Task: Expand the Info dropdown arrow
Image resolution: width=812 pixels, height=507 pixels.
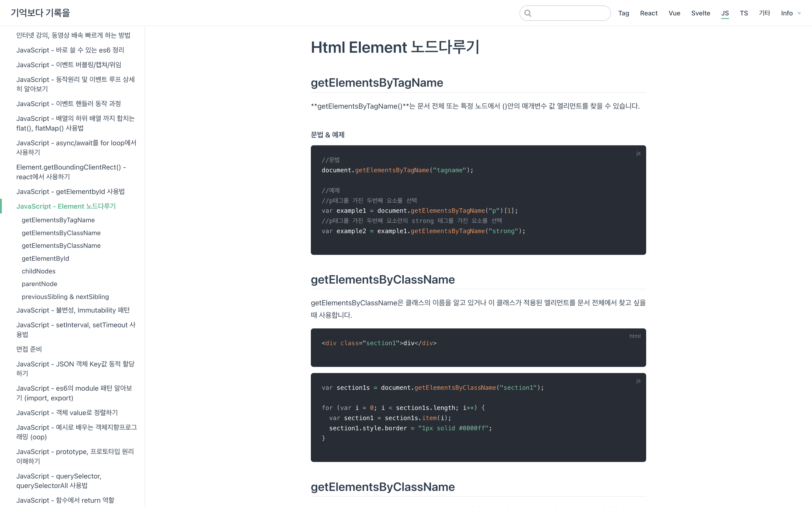Action: point(799,13)
